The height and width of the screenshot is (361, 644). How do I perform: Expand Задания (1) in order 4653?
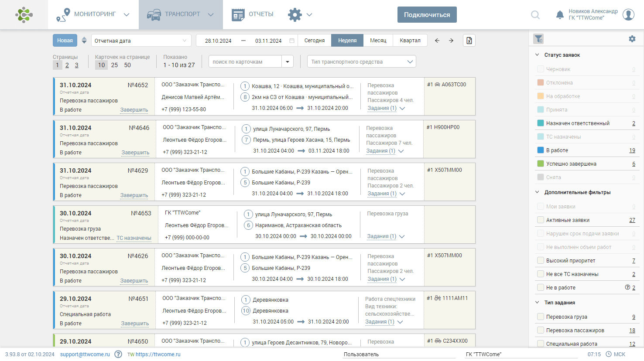[386, 236]
